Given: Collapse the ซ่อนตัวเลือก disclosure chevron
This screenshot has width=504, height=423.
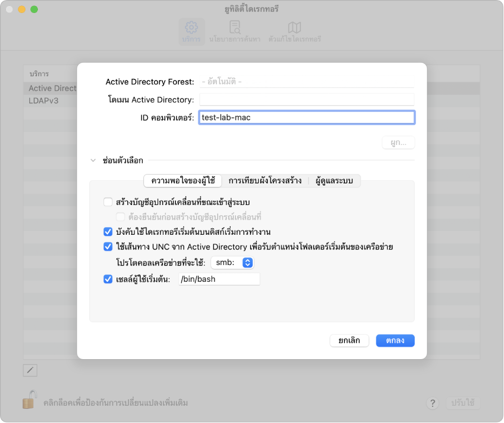Looking at the screenshot, I should [x=93, y=160].
